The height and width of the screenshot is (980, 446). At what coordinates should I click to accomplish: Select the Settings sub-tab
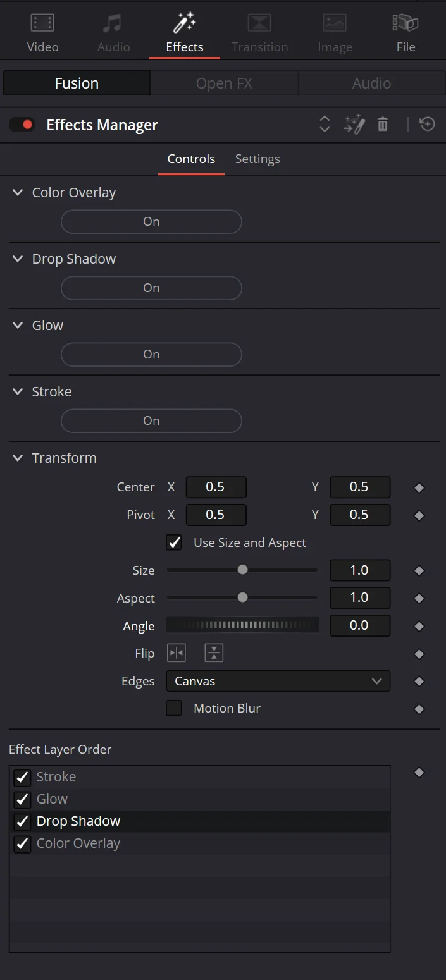(257, 159)
